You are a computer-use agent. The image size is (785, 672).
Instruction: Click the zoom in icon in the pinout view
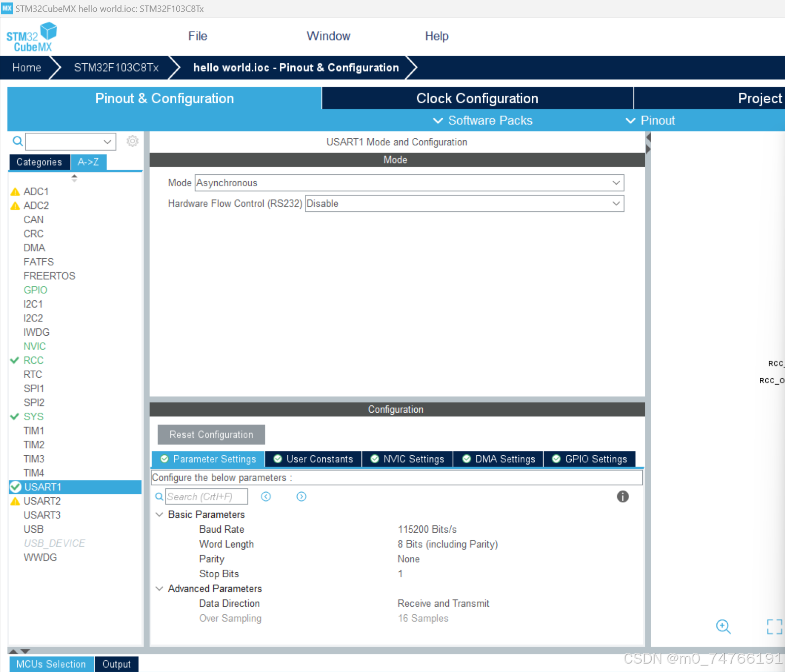723,627
